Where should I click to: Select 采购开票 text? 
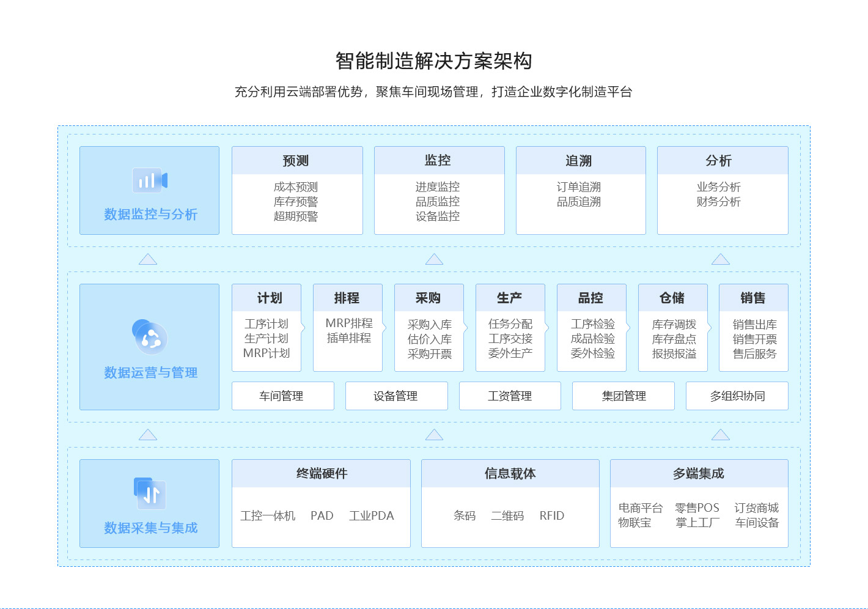tap(430, 354)
